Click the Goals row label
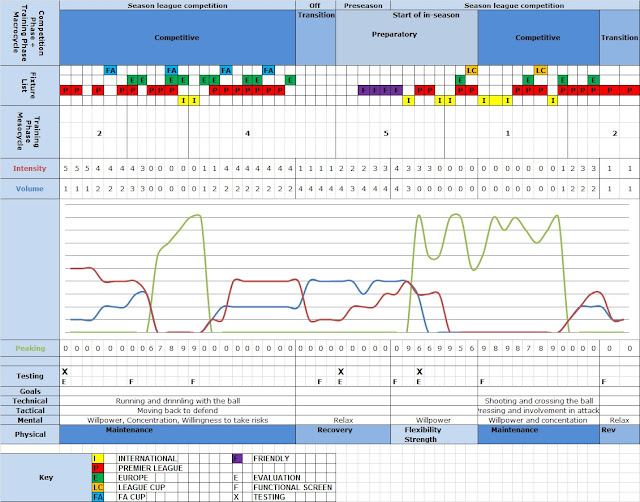The width and height of the screenshot is (640, 502). coord(30,391)
